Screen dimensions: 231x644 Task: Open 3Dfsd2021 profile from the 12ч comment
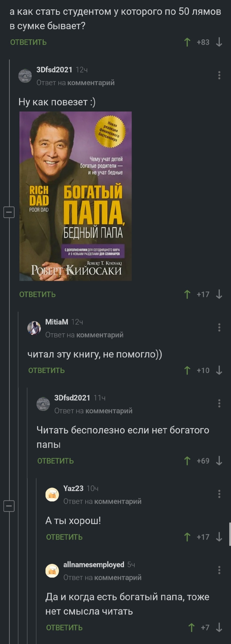point(54,70)
